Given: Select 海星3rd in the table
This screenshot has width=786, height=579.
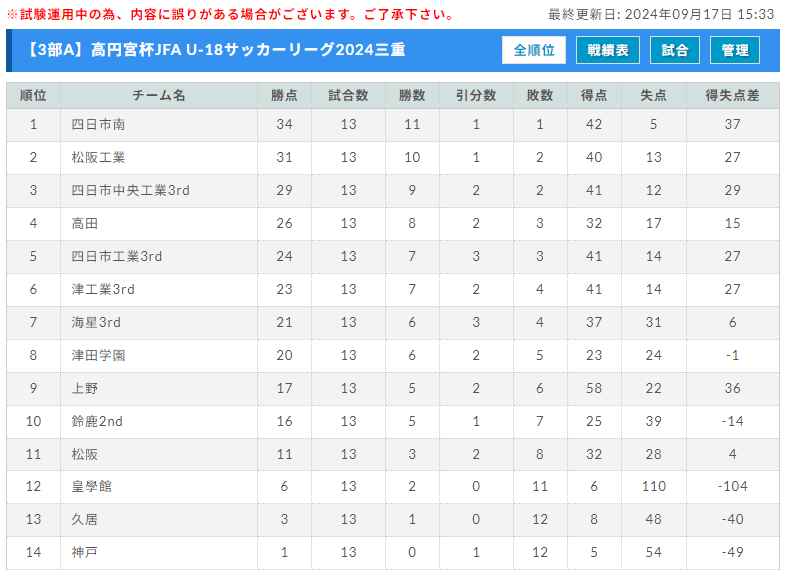Looking at the screenshot, I should point(96,322).
